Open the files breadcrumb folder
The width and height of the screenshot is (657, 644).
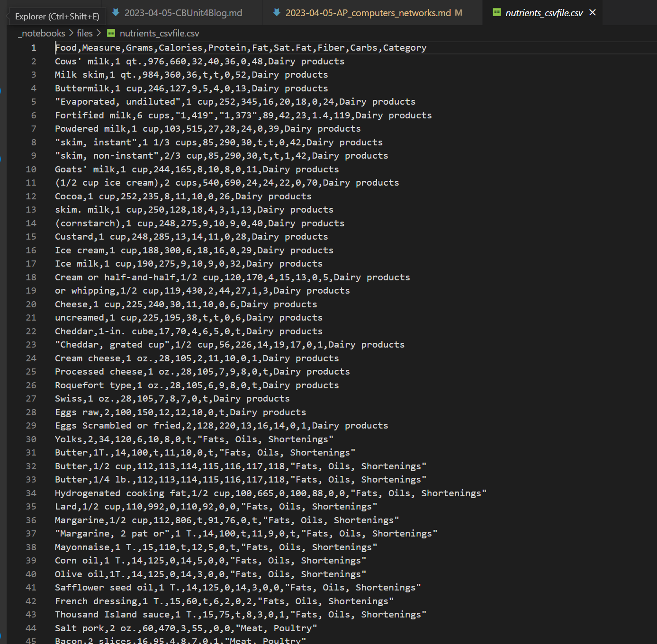[85, 33]
